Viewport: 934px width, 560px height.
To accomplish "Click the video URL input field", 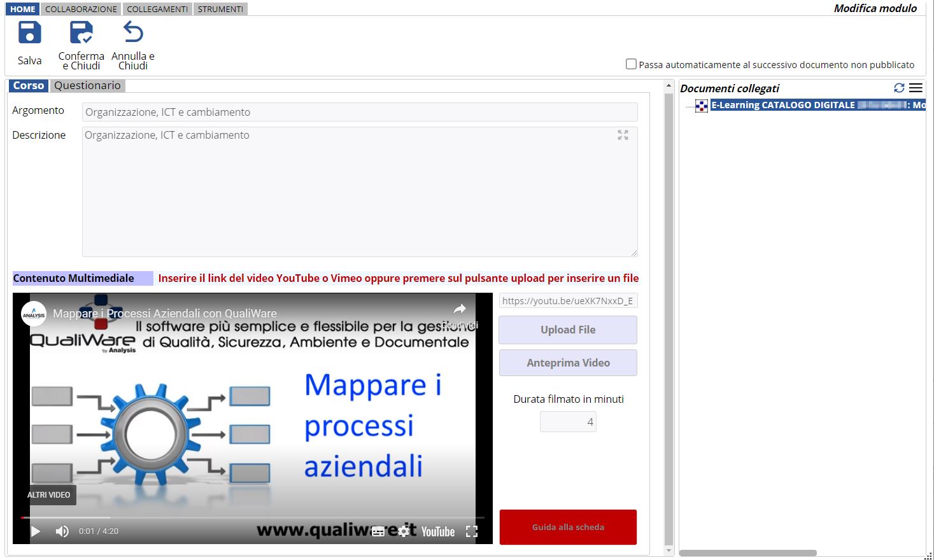I will tap(568, 301).
